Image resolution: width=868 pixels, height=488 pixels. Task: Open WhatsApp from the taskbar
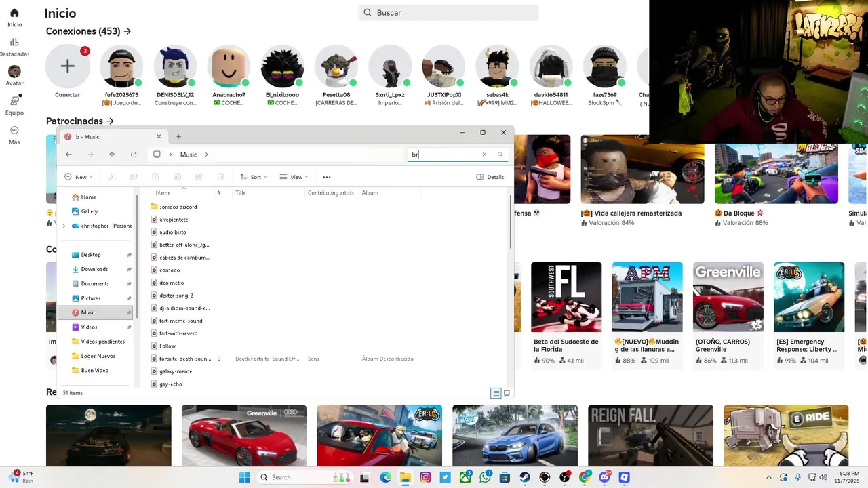(x=485, y=477)
